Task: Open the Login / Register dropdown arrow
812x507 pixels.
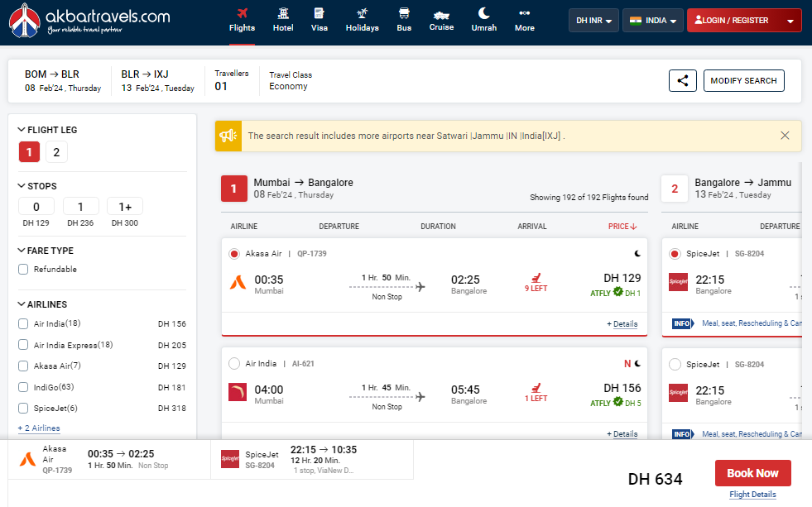Action: [x=790, y=22]
